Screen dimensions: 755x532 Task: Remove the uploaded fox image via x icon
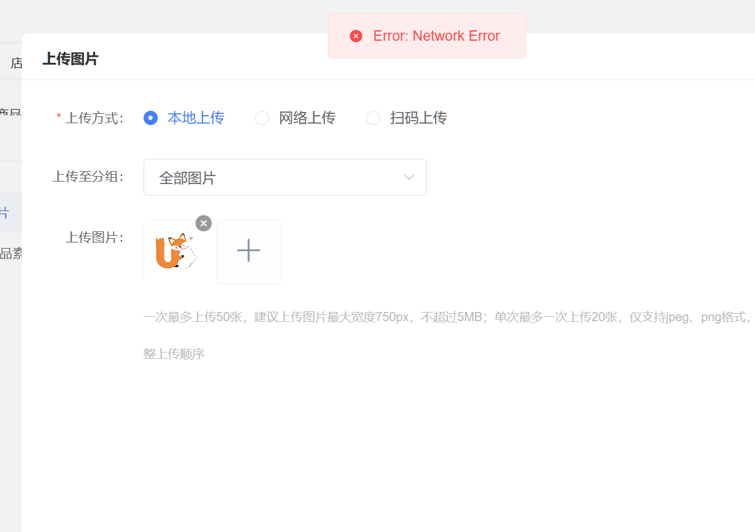[x=204, y=223]
